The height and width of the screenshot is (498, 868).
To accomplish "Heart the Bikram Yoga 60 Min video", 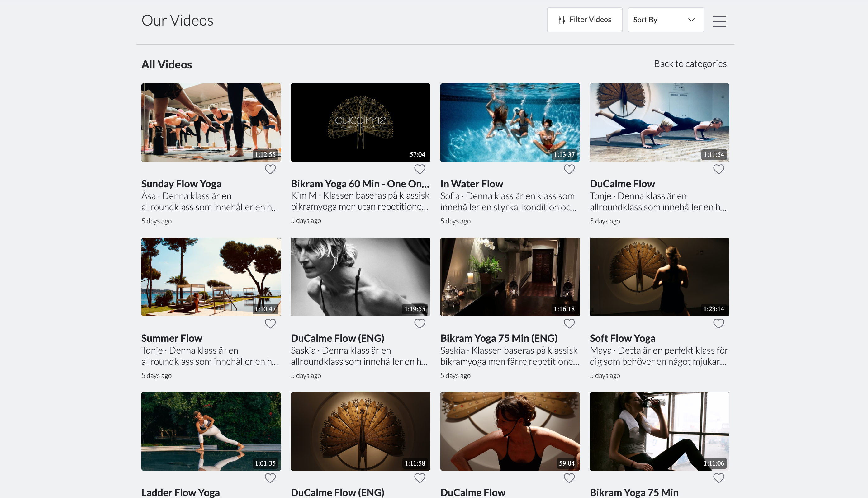I will coord(420,169).
